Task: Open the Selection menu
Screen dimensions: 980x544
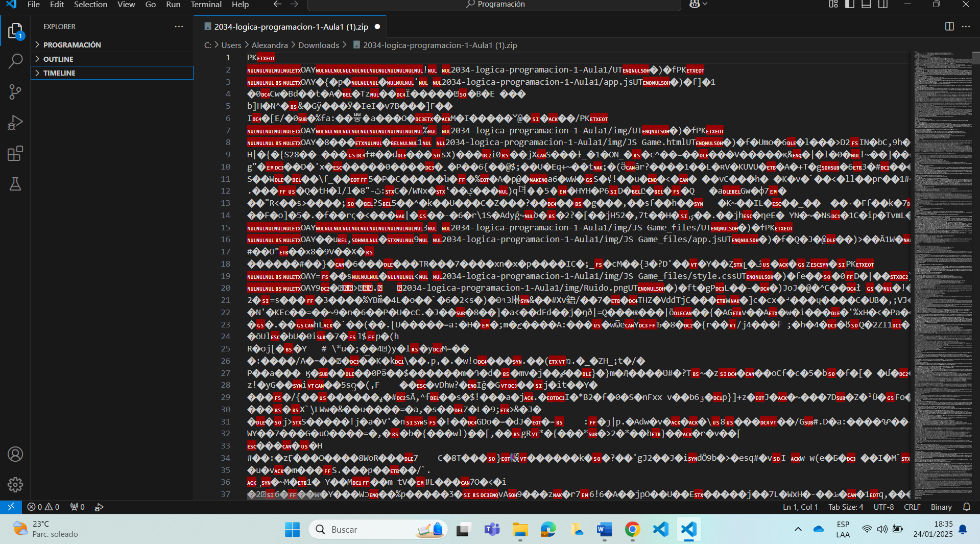Action: tap(90, 5)
